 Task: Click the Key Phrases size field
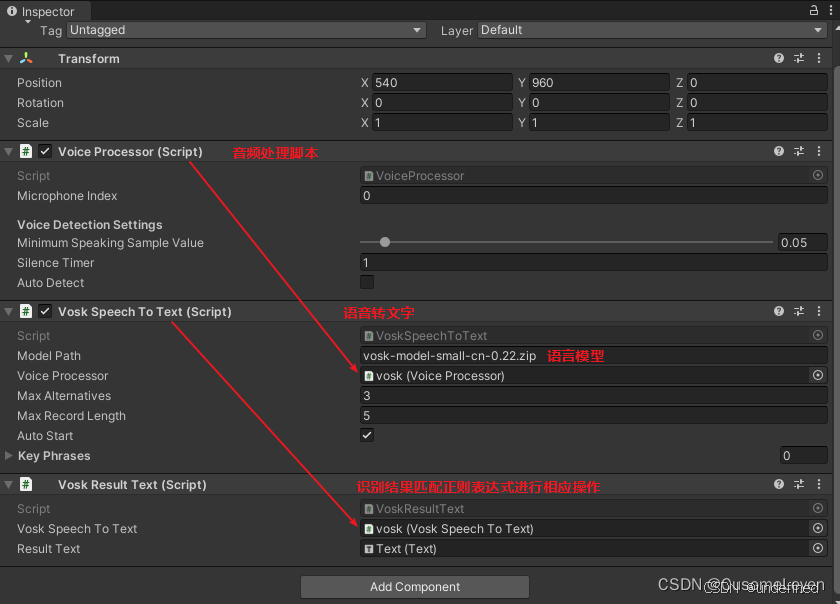tap(804, 456)
